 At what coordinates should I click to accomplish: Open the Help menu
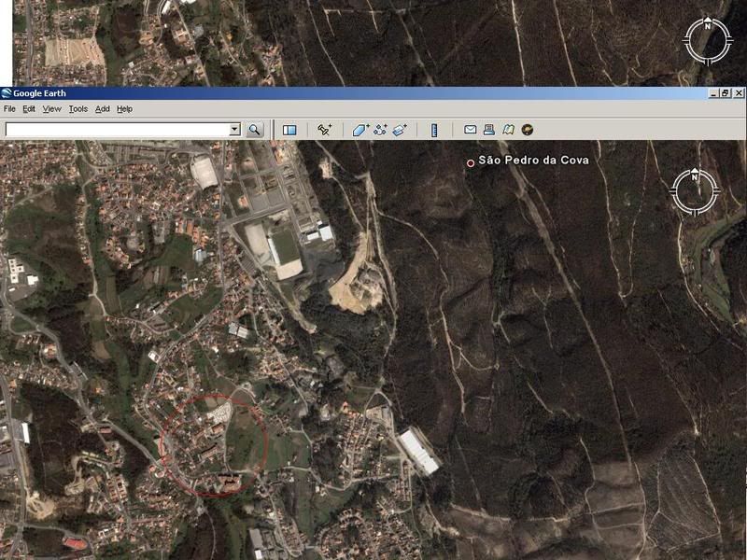125,109
